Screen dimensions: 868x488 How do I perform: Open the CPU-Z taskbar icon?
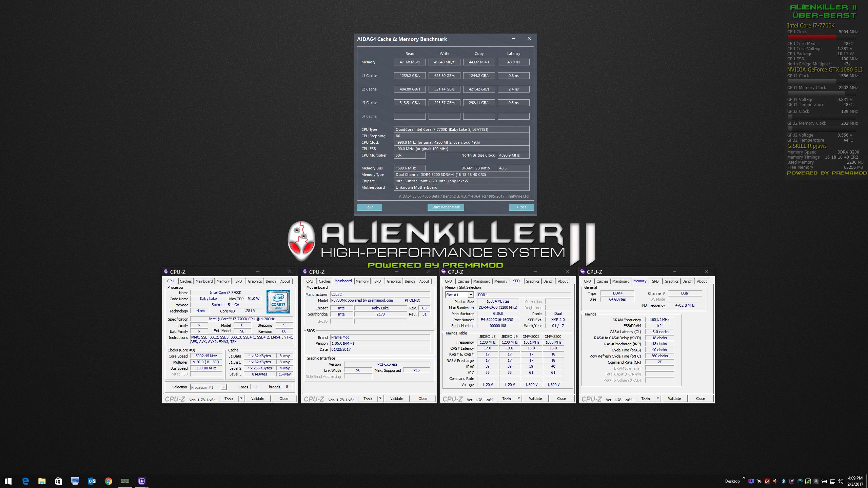(x=142, y=481)
